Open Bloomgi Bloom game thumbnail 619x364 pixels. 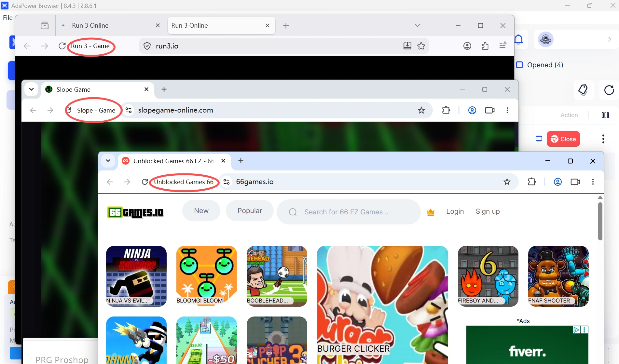[207, 276]
